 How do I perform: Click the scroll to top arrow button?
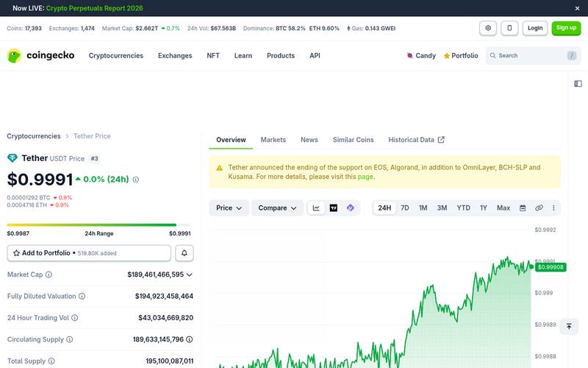(569, 326)
